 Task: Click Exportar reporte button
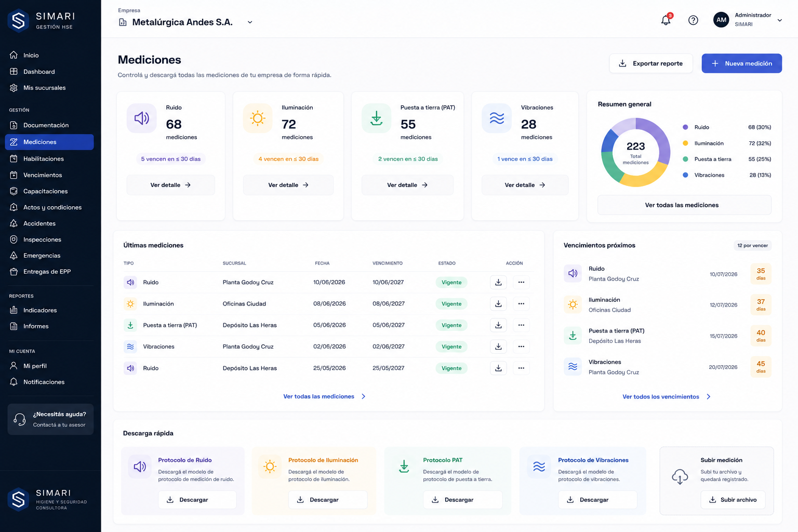[x=651, y=63]
